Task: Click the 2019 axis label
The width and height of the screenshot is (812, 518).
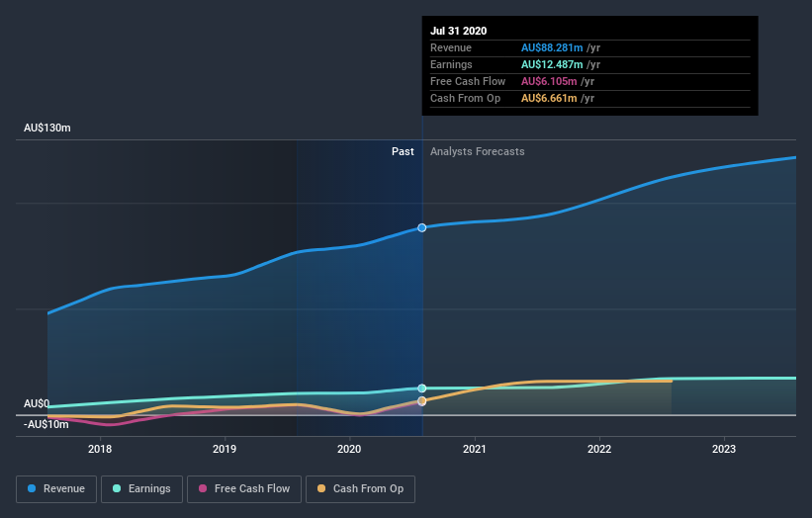Action: (x=225, y=449)
